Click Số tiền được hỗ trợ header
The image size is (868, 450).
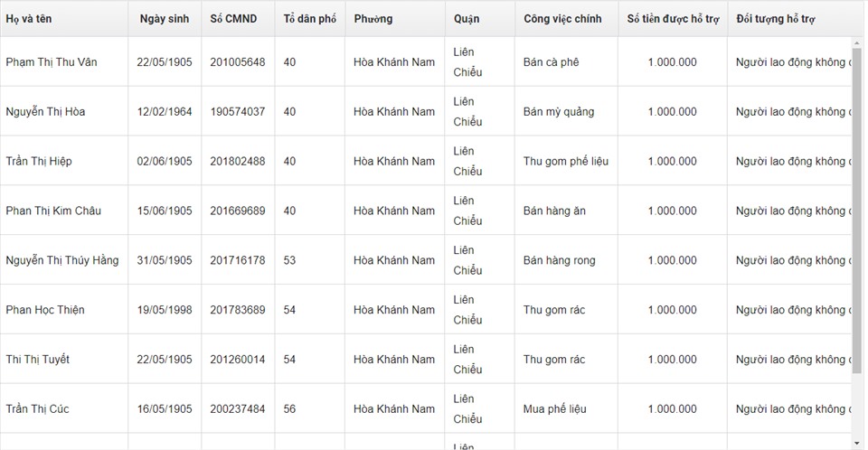pyautogui.click(x=673, y=19)
